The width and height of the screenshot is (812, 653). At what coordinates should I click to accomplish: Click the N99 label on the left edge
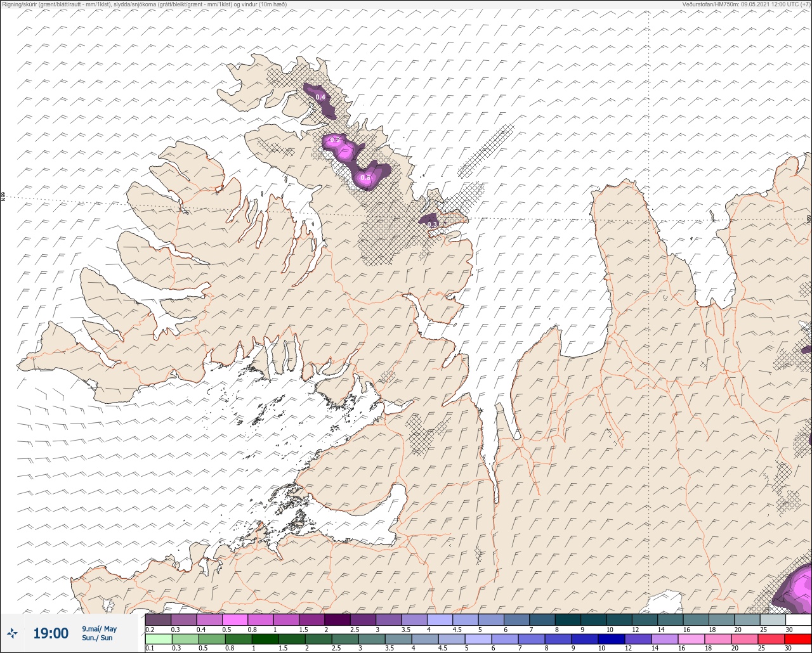pos(3,197)
